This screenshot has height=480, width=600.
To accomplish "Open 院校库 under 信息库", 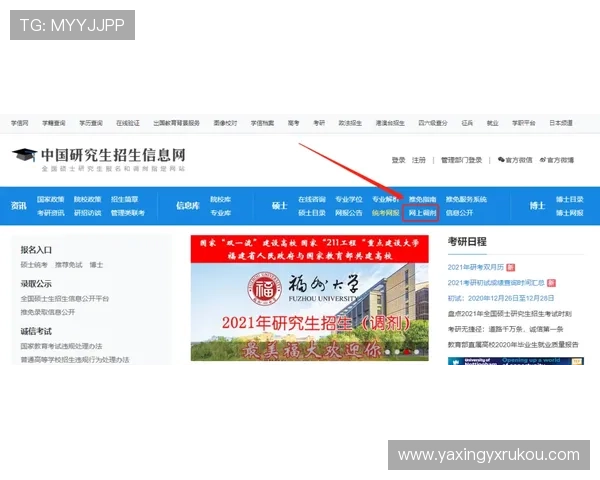I will pos(220,199).
